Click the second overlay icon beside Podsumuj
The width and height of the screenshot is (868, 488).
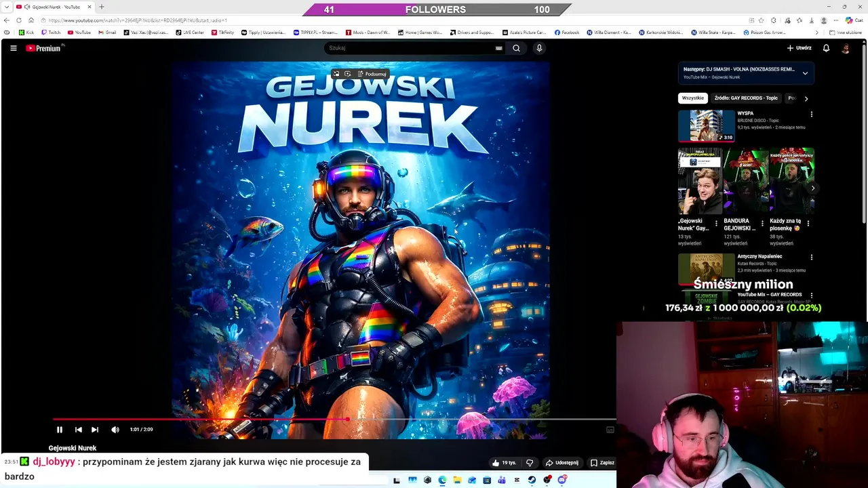click(x=347, y=74)
